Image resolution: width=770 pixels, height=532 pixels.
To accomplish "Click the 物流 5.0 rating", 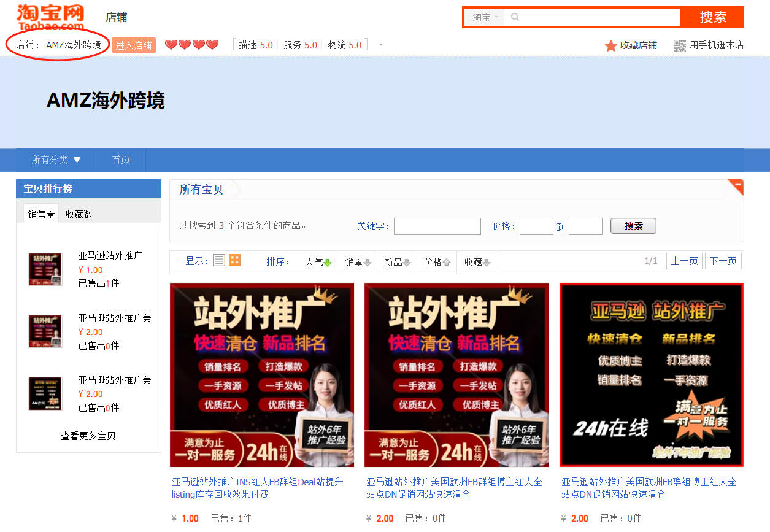I will pyautogui.click(x=345, y=45).
